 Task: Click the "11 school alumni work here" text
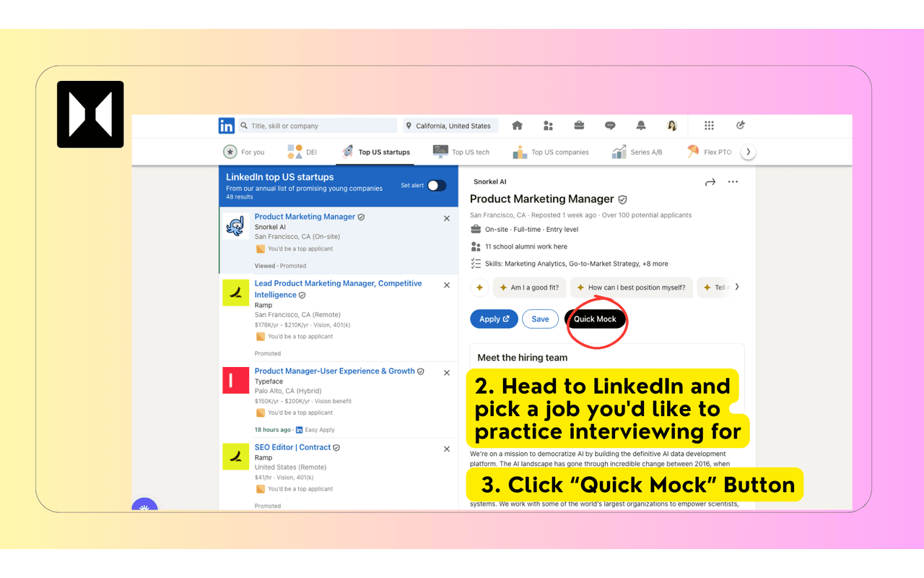click(526, 247)
